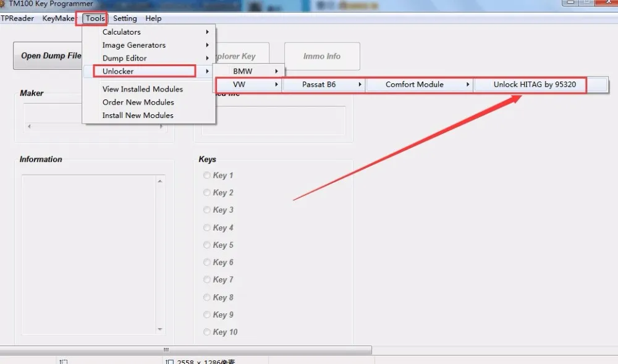Viewport: 618px width, 364px height.
Task: Click Open Dump File button
Action: point(48,56)
